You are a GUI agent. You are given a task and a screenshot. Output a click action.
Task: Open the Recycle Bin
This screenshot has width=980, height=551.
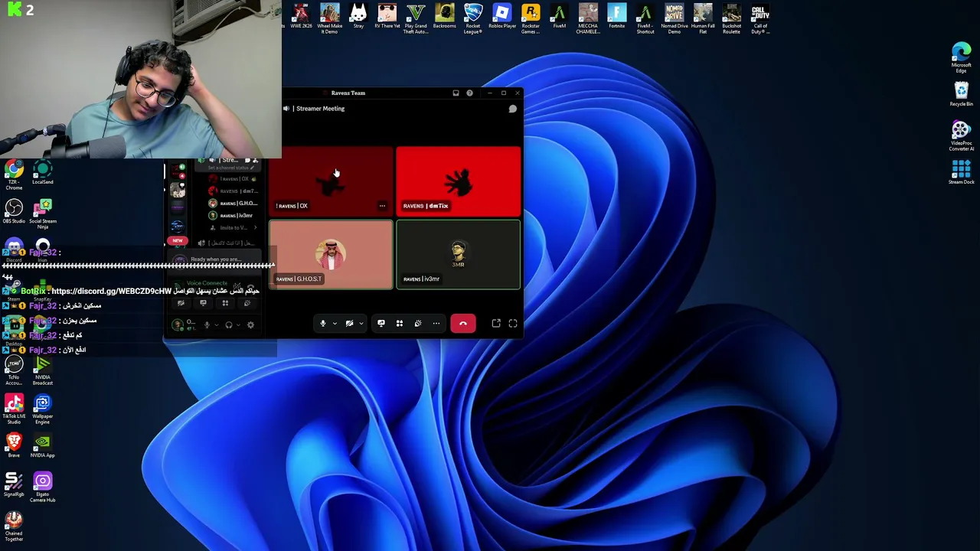pyautogui.click(x=962, y=95)
